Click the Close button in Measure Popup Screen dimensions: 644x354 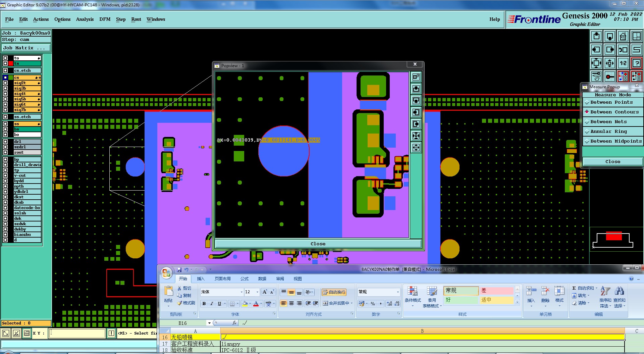tap(613, 162)
